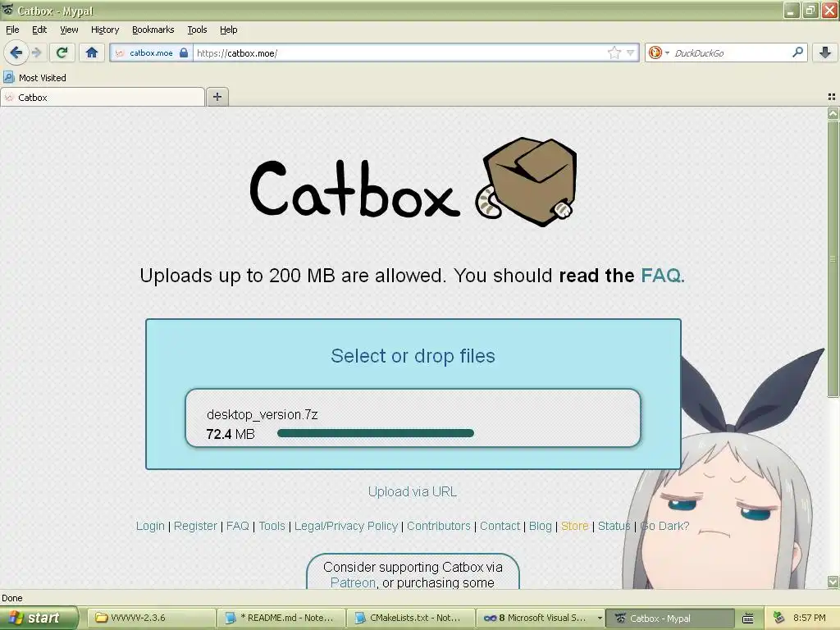
Task: Switch to CMakeLists.txt Notepad taskbar item
Action: point(411,618)
